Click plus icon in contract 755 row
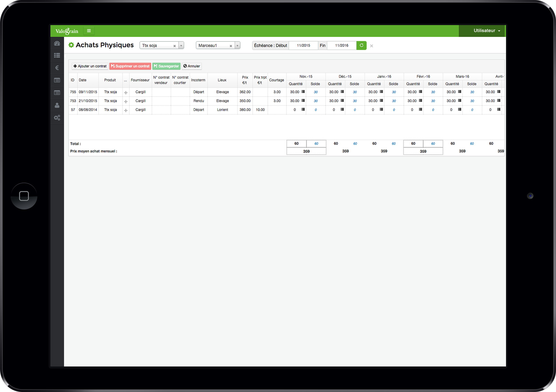 pyautogui.click(x=126, y=92)
